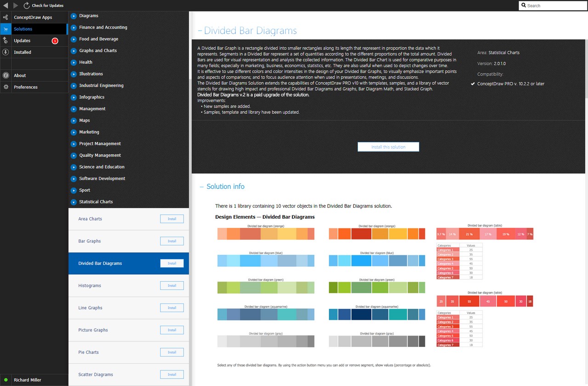Screen dimensions: 588x386
Task: Click the forward navigation arrow
Action: 16,6
